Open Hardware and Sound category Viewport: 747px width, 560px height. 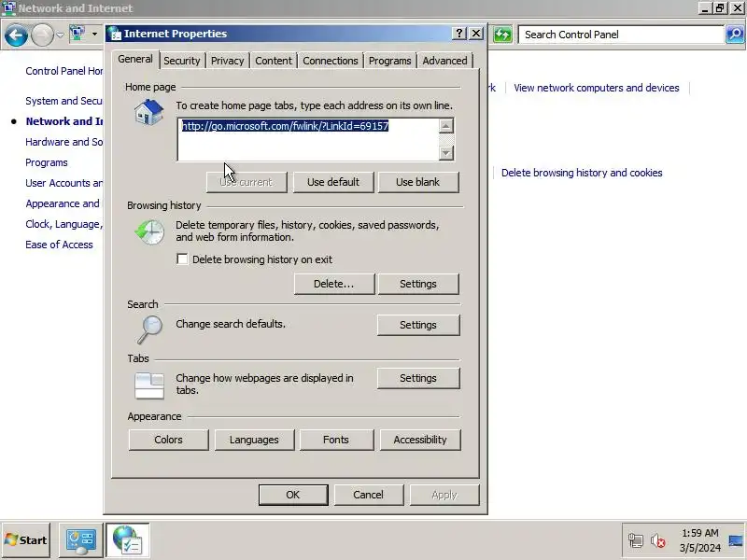[63, 142]
